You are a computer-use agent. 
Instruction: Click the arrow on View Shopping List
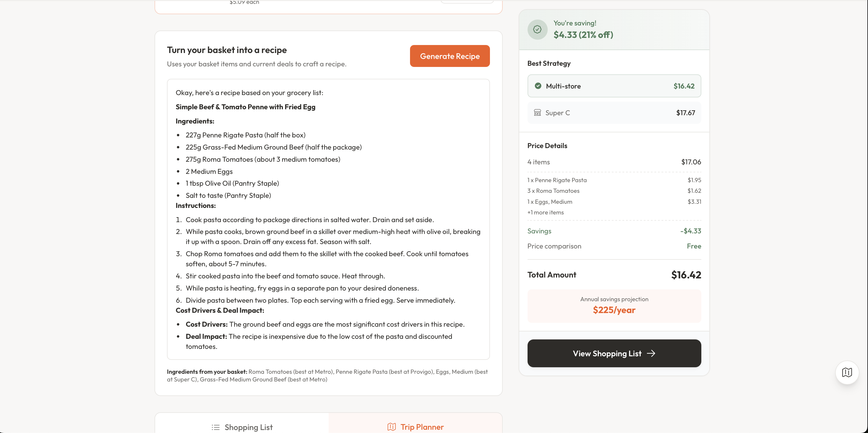(x=651, y=353)
